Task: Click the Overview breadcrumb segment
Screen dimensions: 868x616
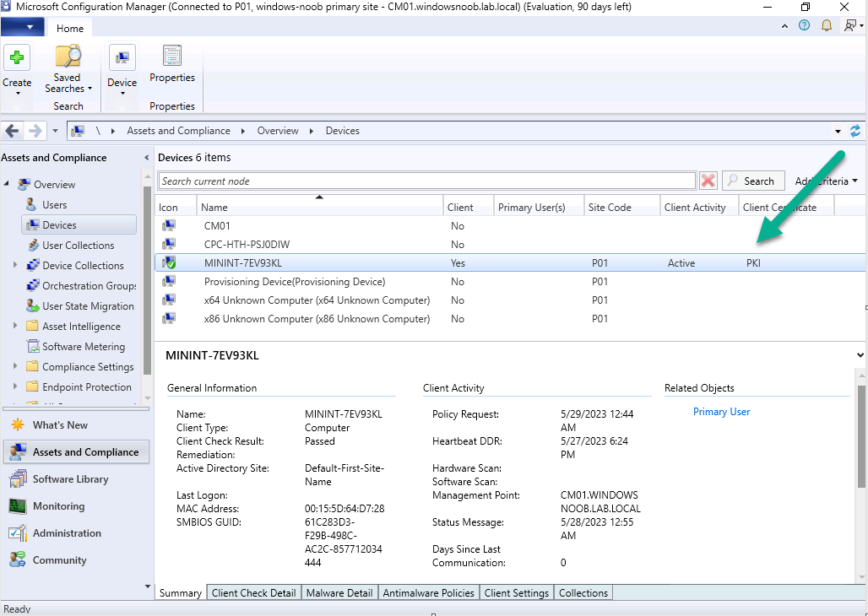Action: tap(278, 131)
